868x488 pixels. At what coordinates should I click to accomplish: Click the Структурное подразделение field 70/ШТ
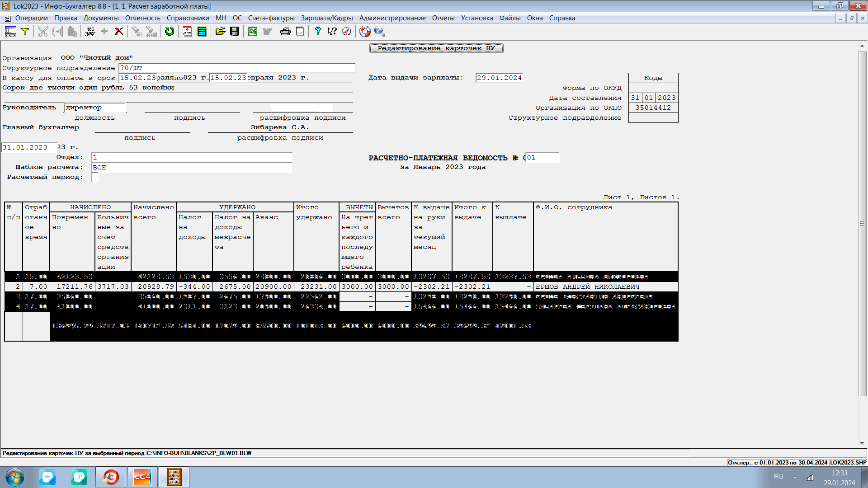(x=237, y=68)
